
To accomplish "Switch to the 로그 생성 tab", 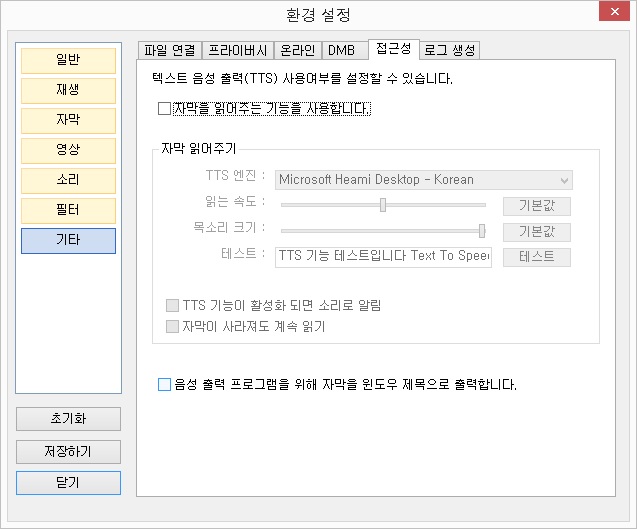I will (x=449, y=50).
